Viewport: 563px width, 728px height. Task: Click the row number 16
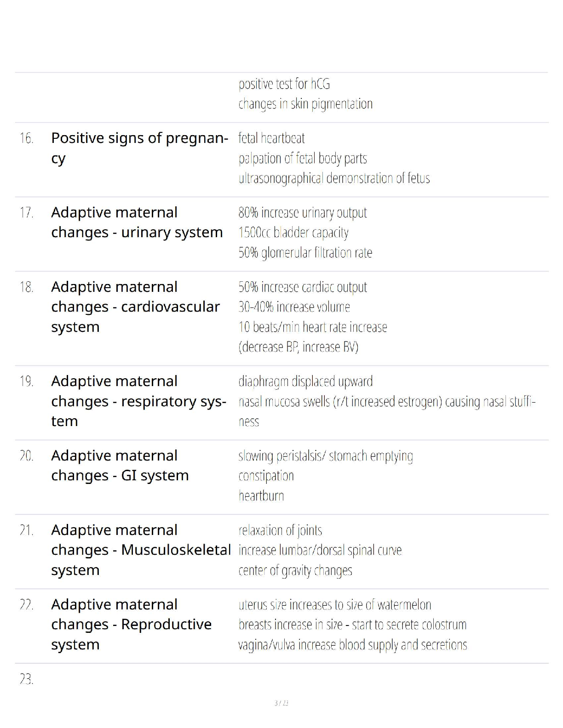[26, 138]
